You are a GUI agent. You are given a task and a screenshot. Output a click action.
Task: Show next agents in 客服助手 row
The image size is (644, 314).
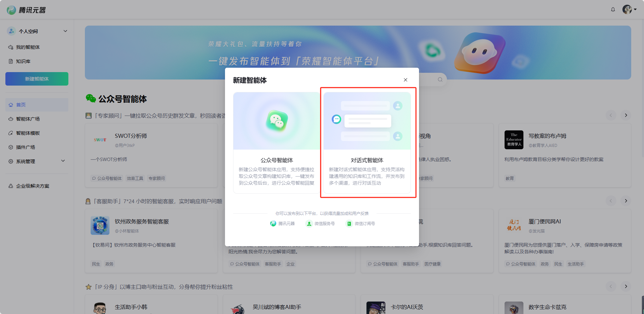[x=626, y=201]
